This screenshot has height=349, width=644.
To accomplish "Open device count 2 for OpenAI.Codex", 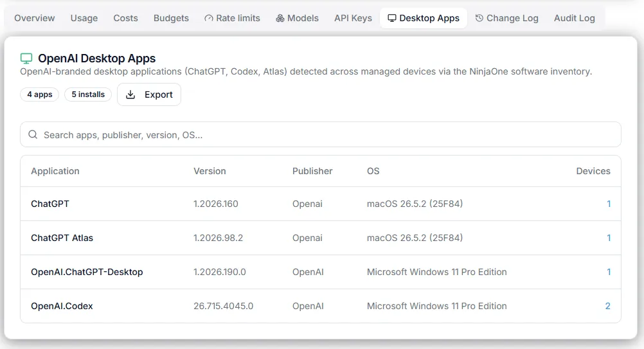I will pyautogui.click(x=608, y=307).
